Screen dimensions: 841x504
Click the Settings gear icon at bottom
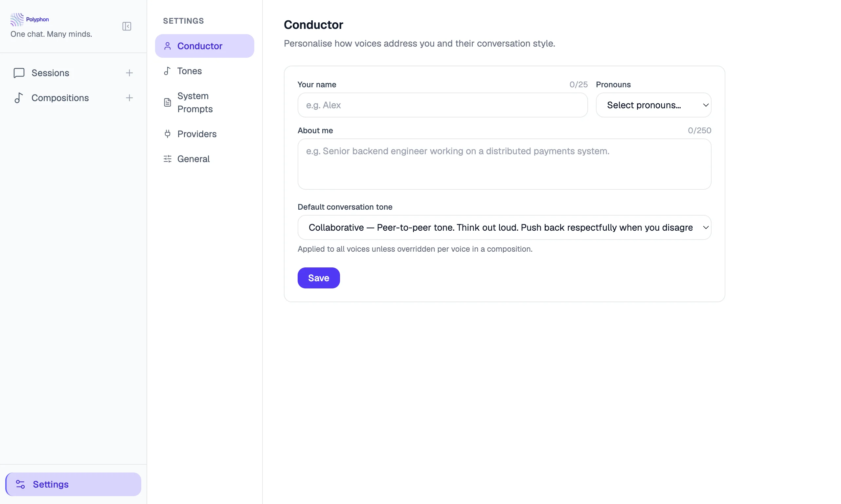pos(20,484)
